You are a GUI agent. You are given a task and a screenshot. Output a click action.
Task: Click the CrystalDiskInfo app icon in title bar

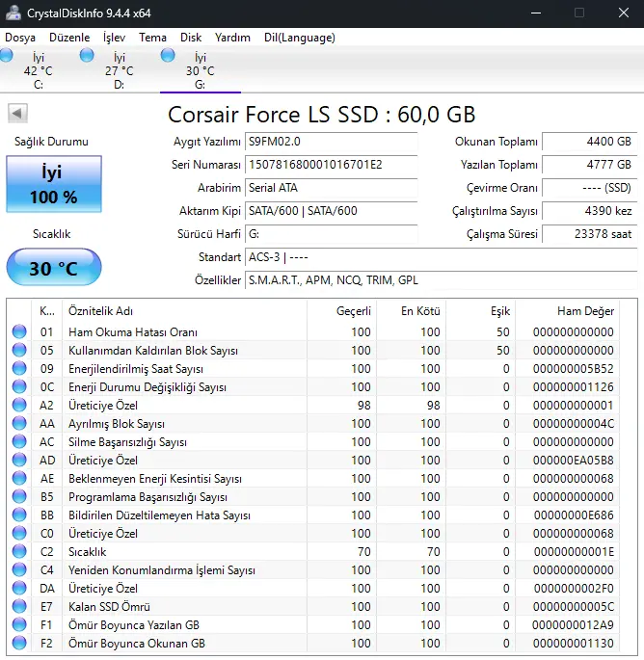13,13
